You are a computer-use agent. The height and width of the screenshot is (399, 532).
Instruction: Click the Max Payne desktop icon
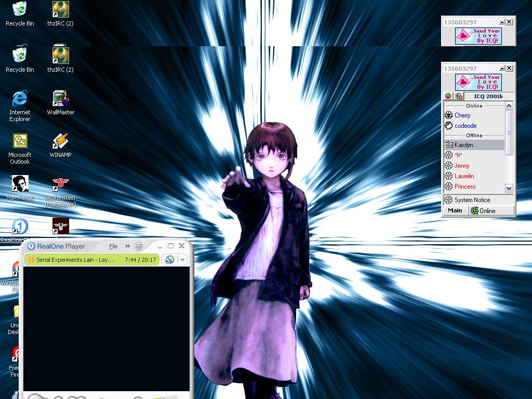coord(20,188)
